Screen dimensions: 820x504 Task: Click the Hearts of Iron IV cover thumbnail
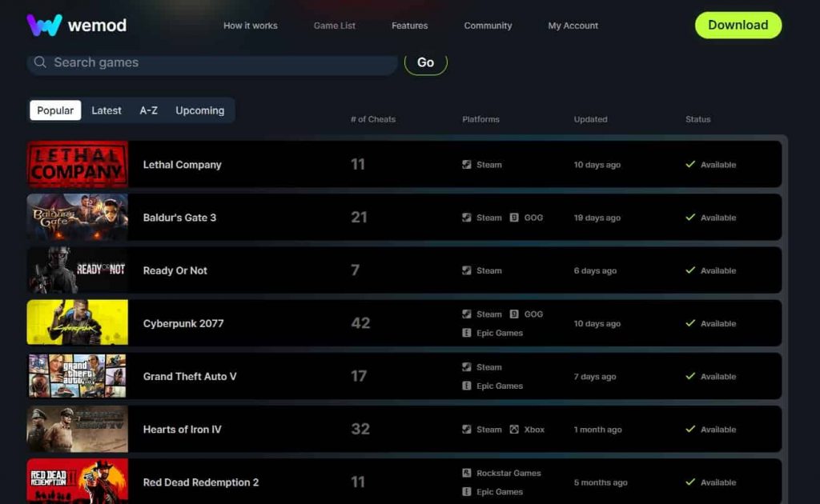78,429
